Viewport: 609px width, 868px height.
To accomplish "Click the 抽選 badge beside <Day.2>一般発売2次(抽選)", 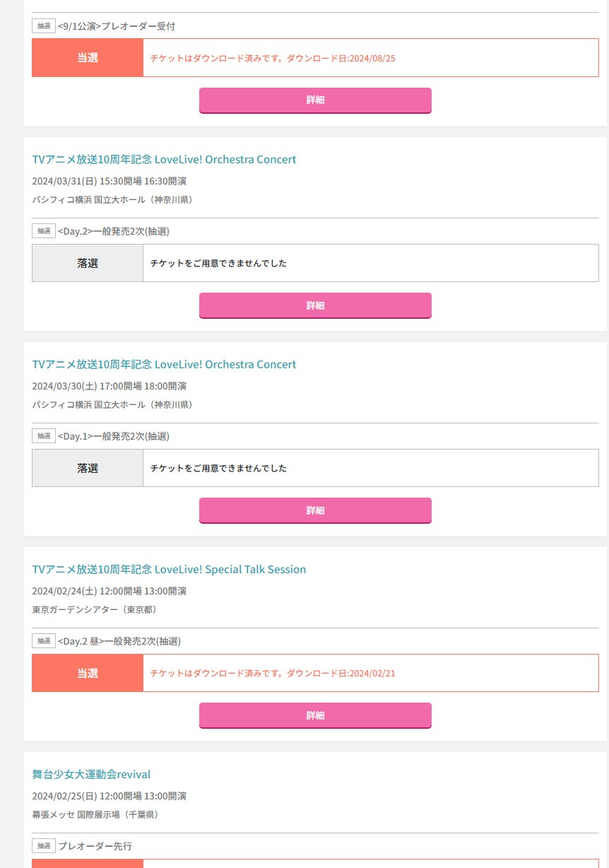I will point(44,231).
